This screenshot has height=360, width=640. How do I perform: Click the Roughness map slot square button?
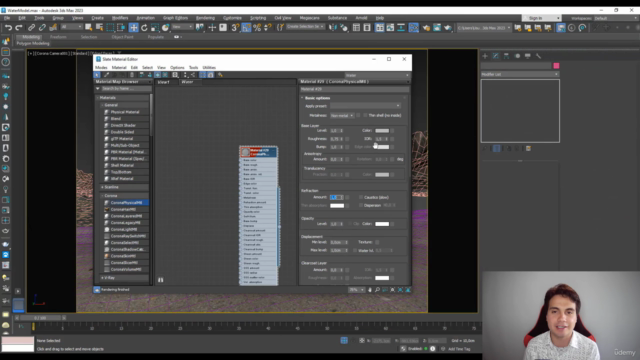click(x=347, y=139)
